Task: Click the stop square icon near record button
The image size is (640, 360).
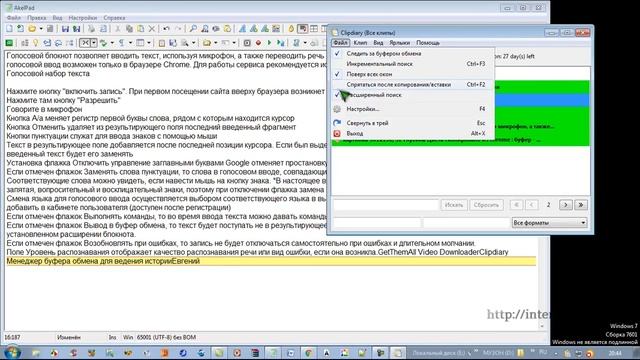Action: pyautogui.click(x=247, y=43)
